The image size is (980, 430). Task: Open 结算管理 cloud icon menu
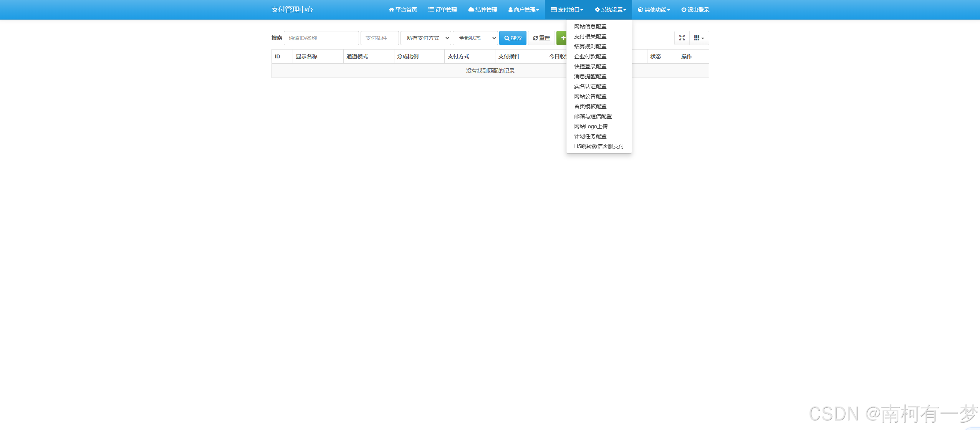point(482,10)
